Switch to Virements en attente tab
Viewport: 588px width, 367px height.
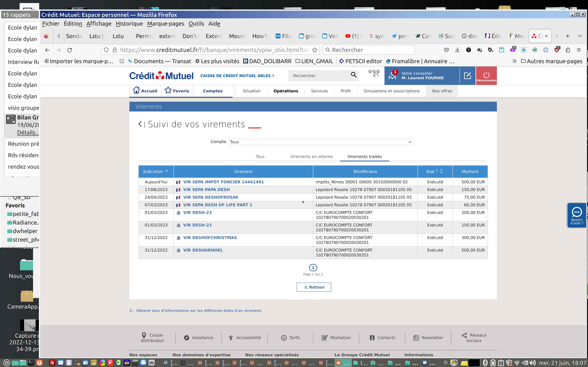click(311, 157)
